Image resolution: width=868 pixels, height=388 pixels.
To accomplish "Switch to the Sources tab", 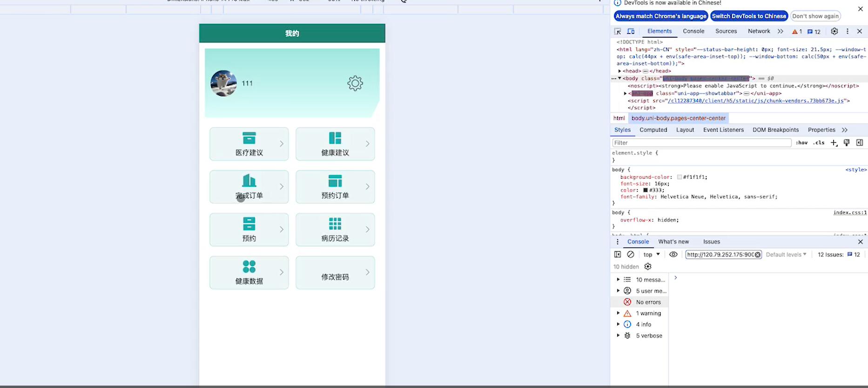I will pos(726,31).
